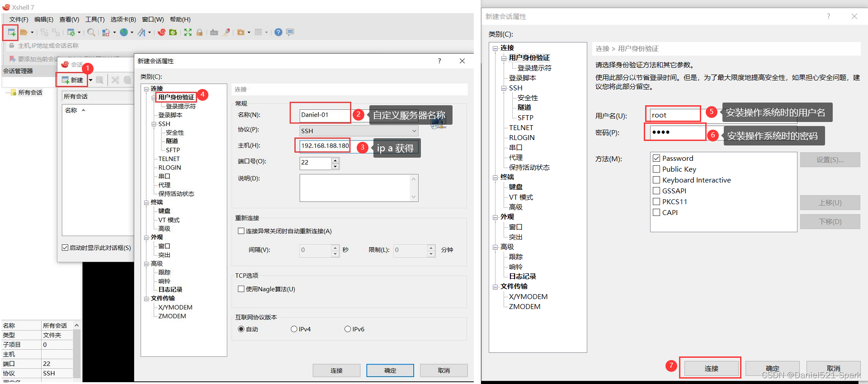Screen dimensions: 868x384
Task: Click the session properties gear icon in toolbar
Action: 71,32
